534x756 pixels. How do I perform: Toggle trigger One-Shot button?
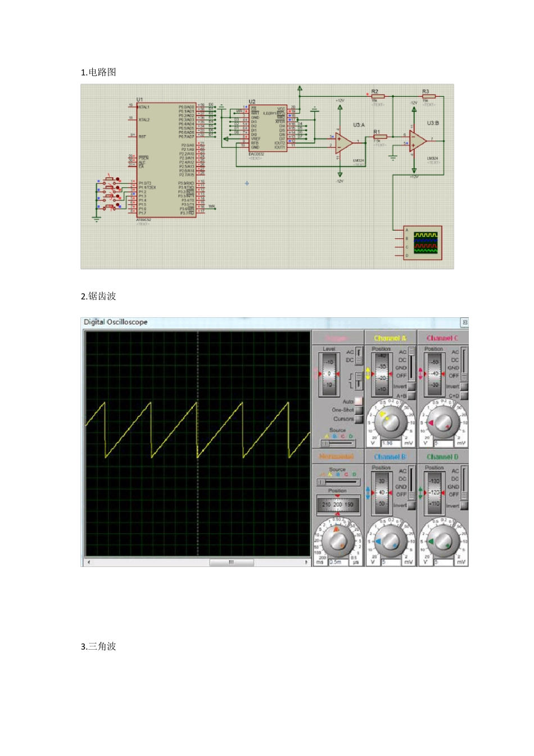(359, 410)
